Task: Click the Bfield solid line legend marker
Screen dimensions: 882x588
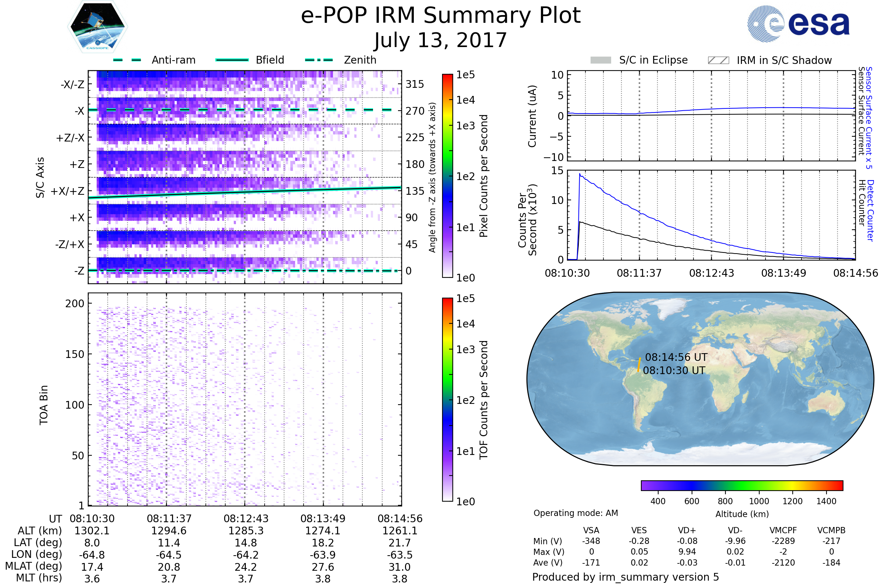Action: (232, 60)
